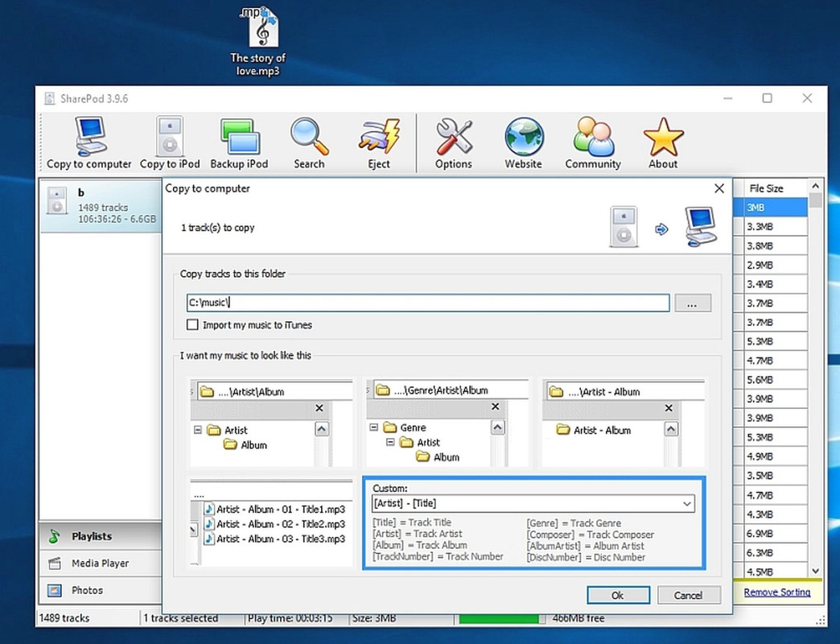The width and height of the screenshot is (840, 644).
Task: Click the Eject iPod icon
Action: click(379, 143)
